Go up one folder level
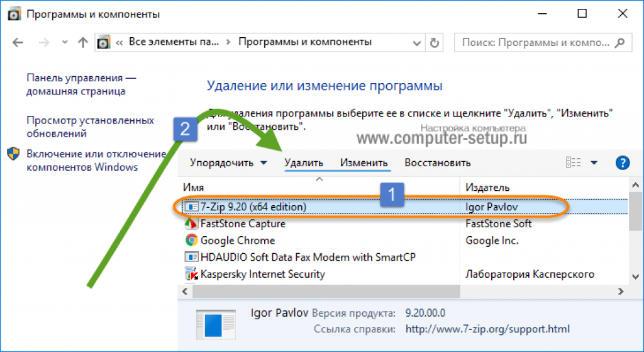 pos(83,42)
